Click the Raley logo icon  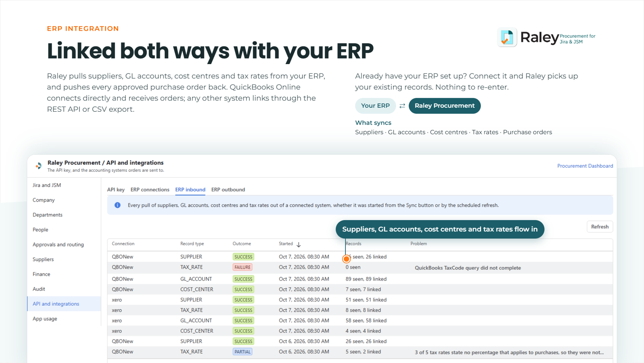507,37
